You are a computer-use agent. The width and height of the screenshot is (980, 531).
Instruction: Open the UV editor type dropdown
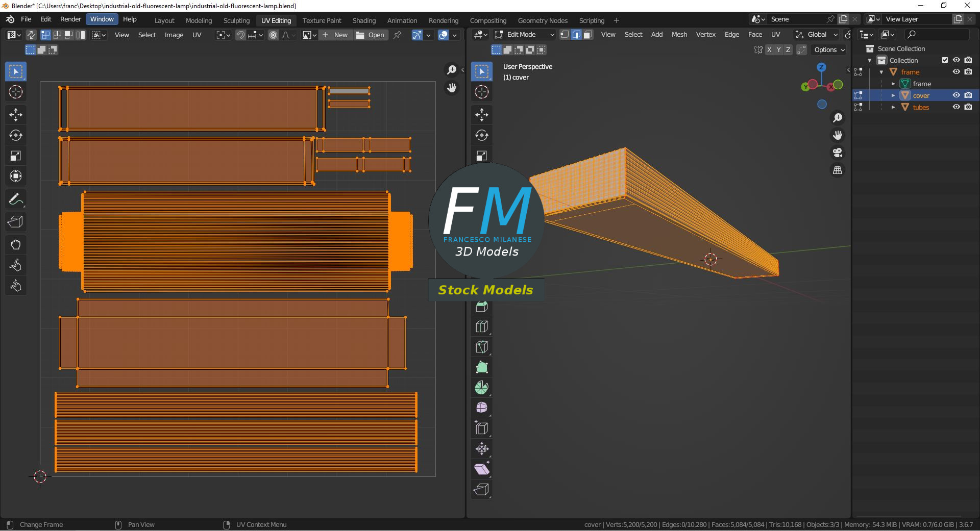click(14, 35)
